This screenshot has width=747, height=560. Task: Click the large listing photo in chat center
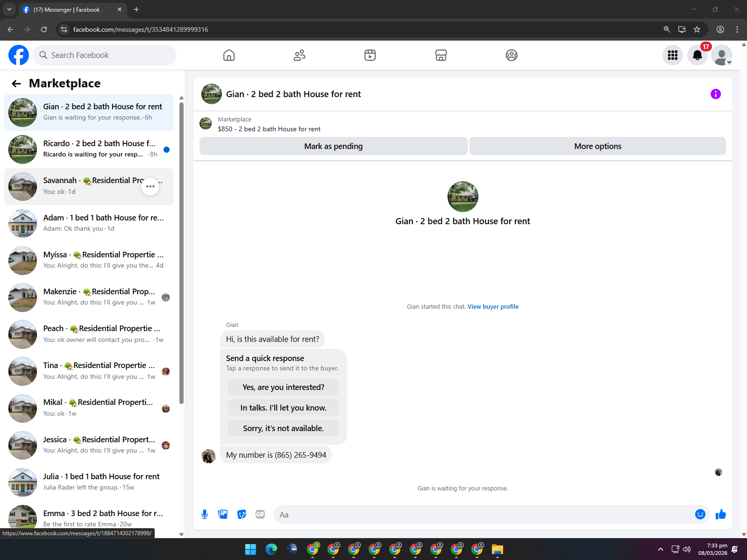[462, 197]
